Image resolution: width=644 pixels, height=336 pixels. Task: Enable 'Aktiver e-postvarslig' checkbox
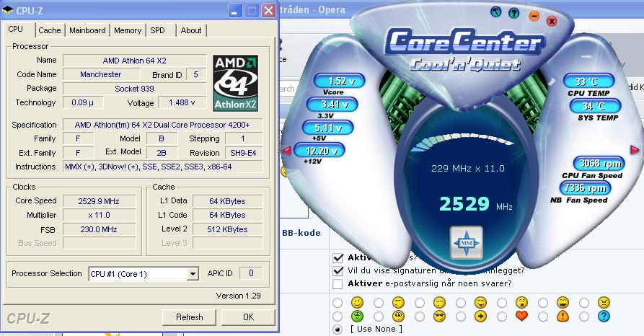click(338, 284)
